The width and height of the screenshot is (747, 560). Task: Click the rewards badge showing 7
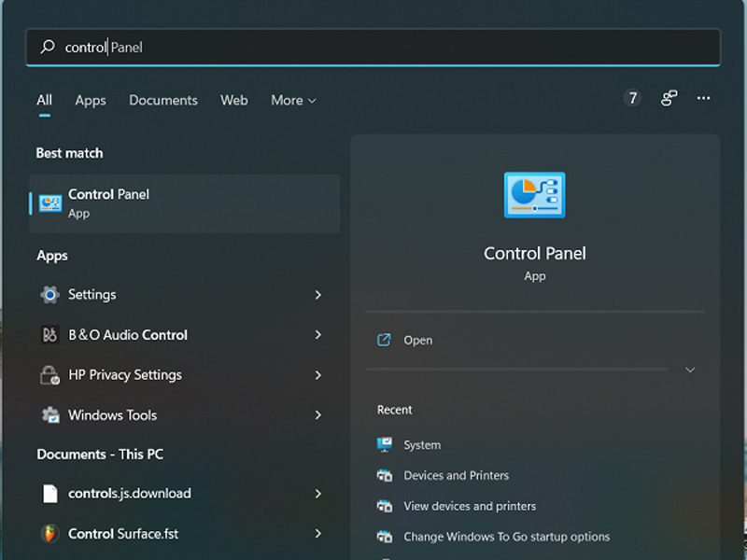pos(632,98)
